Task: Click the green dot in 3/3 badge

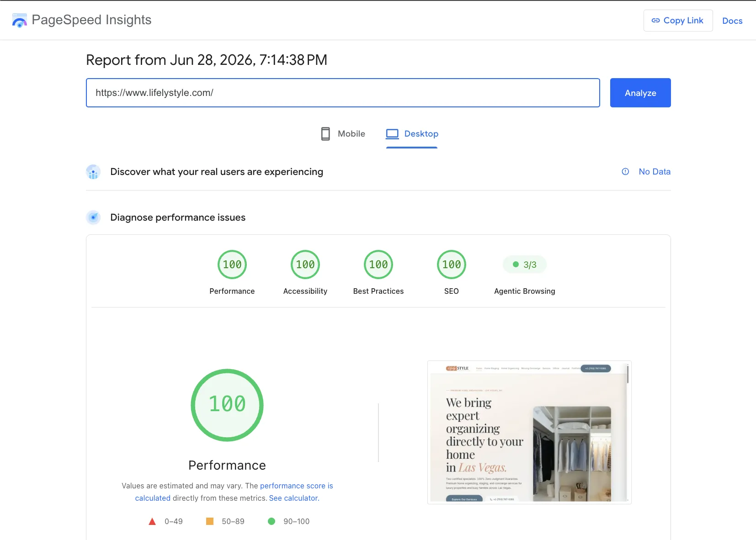Action: click(516, 265)
